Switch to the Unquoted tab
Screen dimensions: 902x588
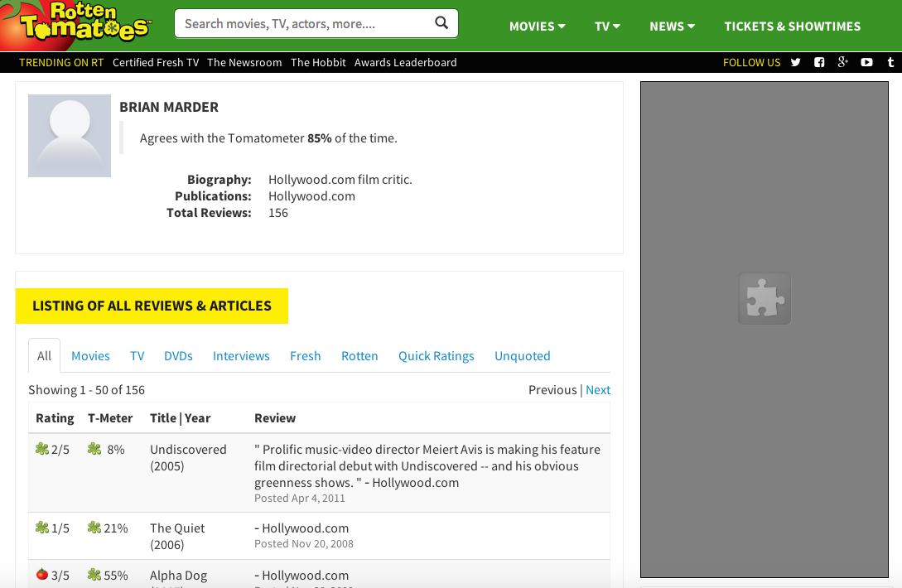[523, 356]
